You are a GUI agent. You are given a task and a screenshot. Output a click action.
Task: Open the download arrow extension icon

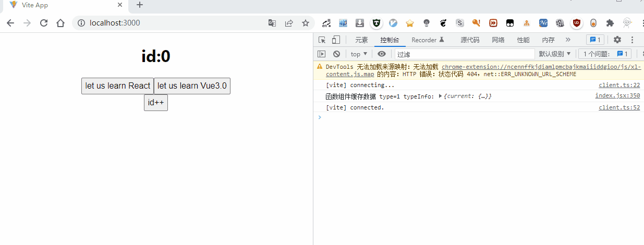pyautogui.click(x=360, y=23)
